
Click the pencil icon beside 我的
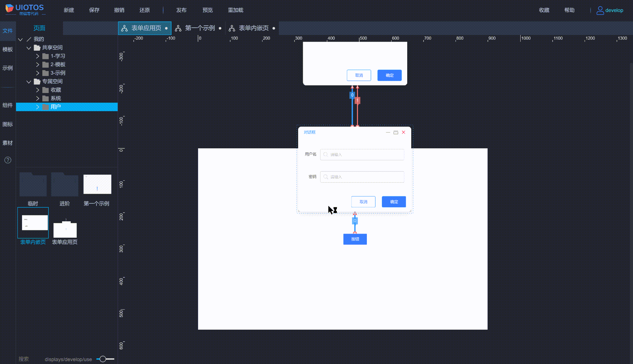click(29, 39)
